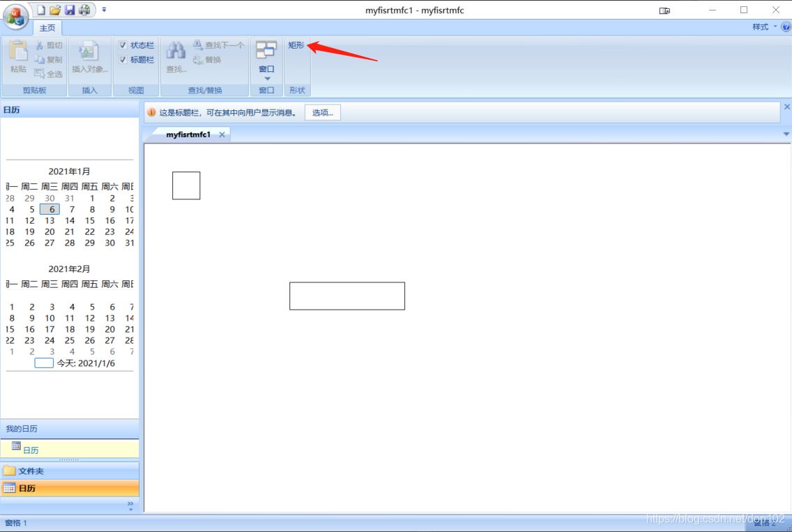Click 查找下一个 find next command
792x532 pixels.
[x=219, y=45]
